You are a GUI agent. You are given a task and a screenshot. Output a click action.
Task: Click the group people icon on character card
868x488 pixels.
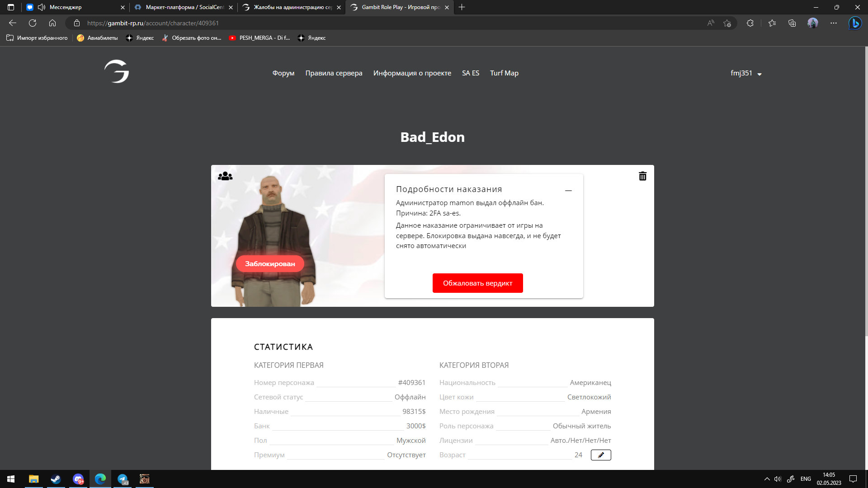(225, 176)
